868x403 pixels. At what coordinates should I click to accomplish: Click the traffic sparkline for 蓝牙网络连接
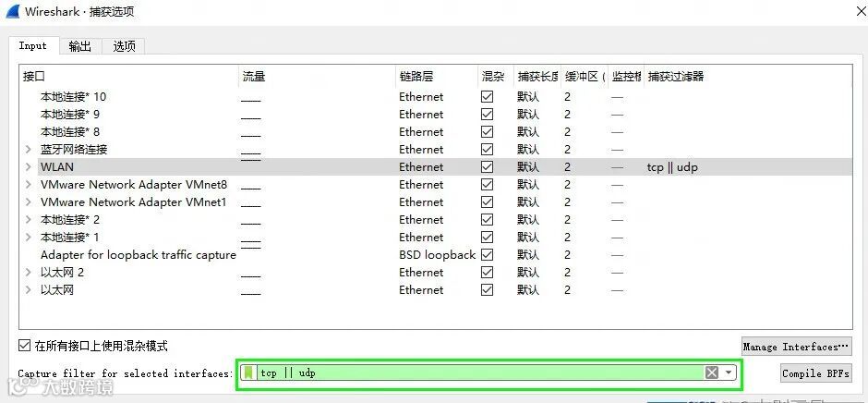251,153
